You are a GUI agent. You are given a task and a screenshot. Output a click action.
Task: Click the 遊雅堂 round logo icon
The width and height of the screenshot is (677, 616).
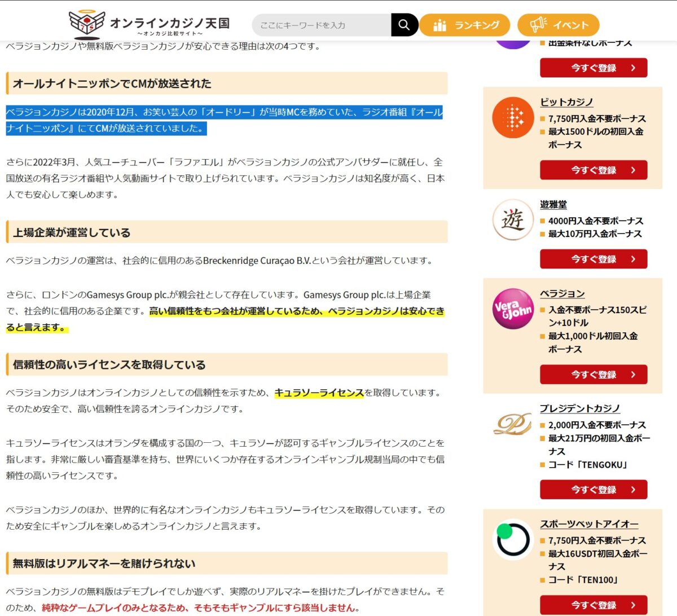pos(512,220)
